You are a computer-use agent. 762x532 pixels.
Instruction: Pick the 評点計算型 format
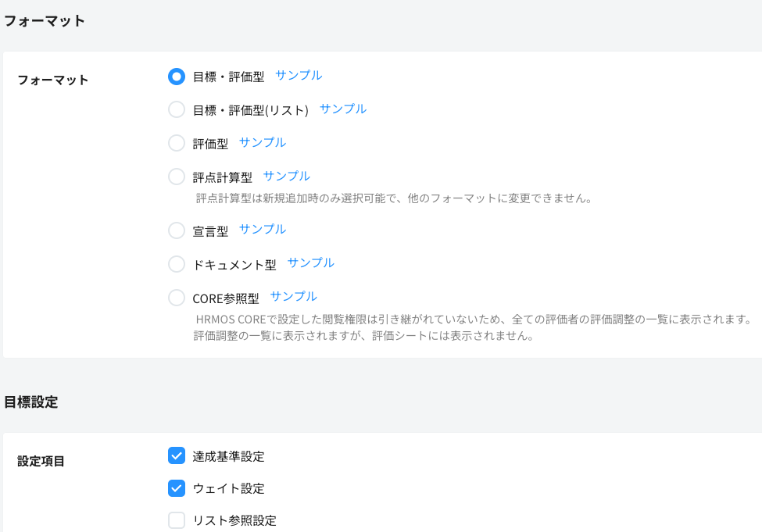tap(177, 177)
